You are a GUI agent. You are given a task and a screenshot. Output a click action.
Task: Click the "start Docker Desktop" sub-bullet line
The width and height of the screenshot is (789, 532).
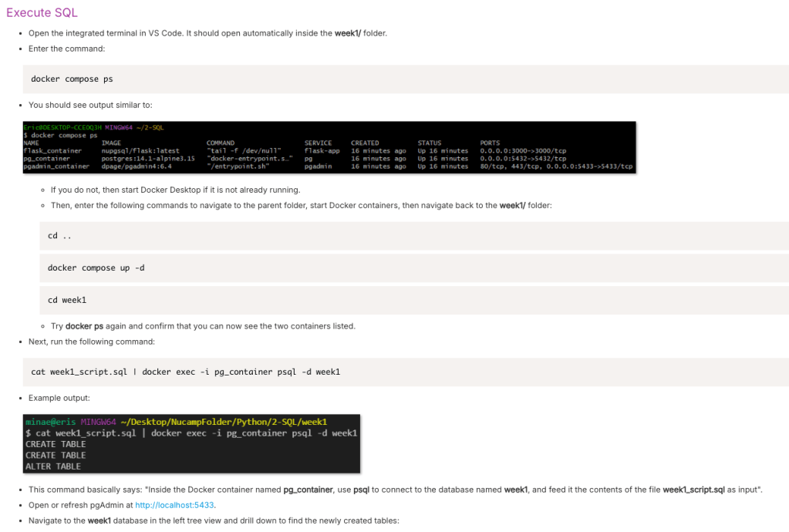tap(175, 190)
